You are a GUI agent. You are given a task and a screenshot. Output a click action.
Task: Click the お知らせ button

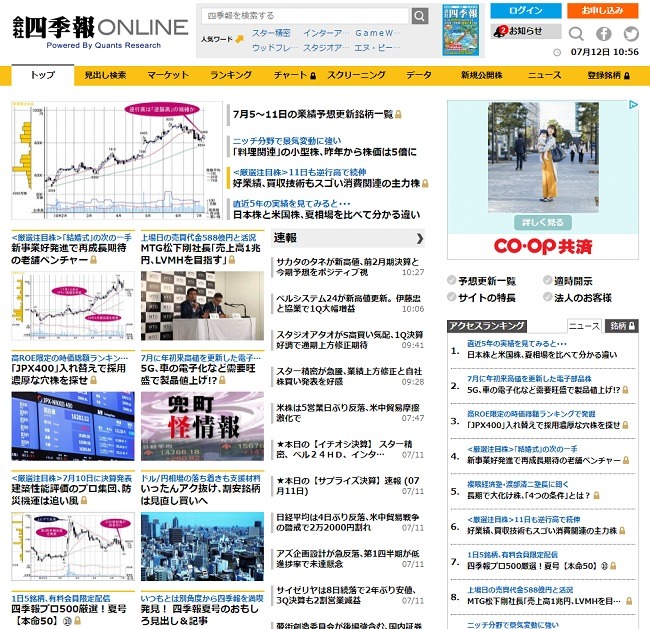click(x=526, y=31)
